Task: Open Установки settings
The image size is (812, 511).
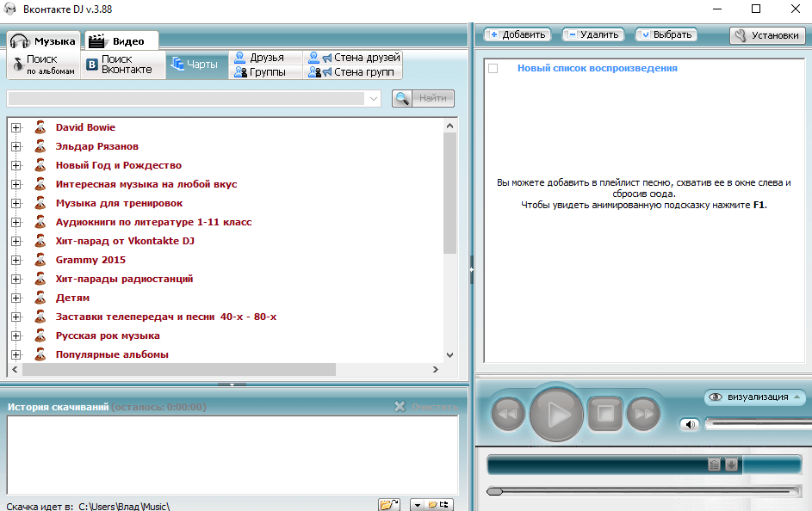Action: [767, 35]
